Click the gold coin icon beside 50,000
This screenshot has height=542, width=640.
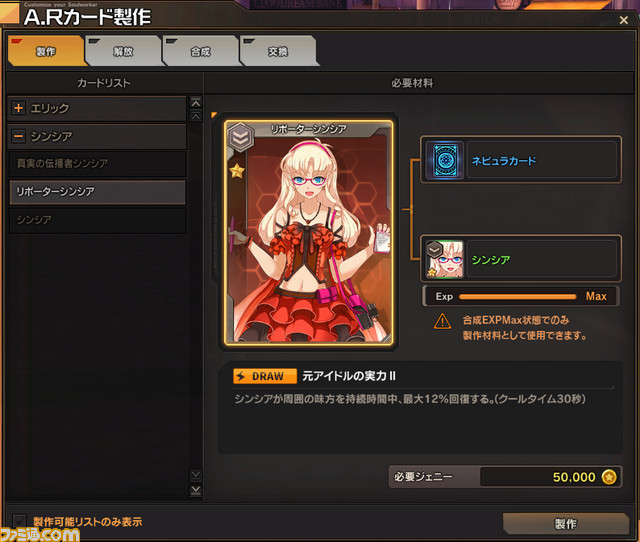[609, 476]
